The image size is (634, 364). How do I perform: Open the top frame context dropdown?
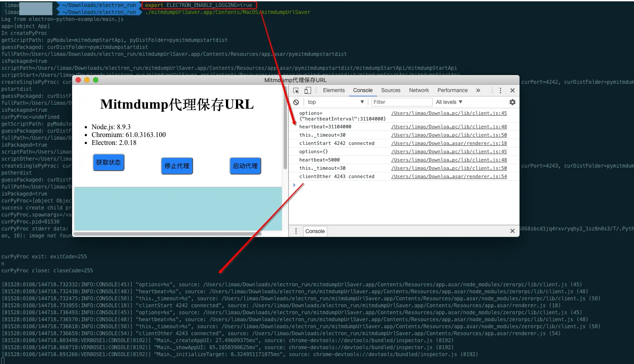coord(336,102)
